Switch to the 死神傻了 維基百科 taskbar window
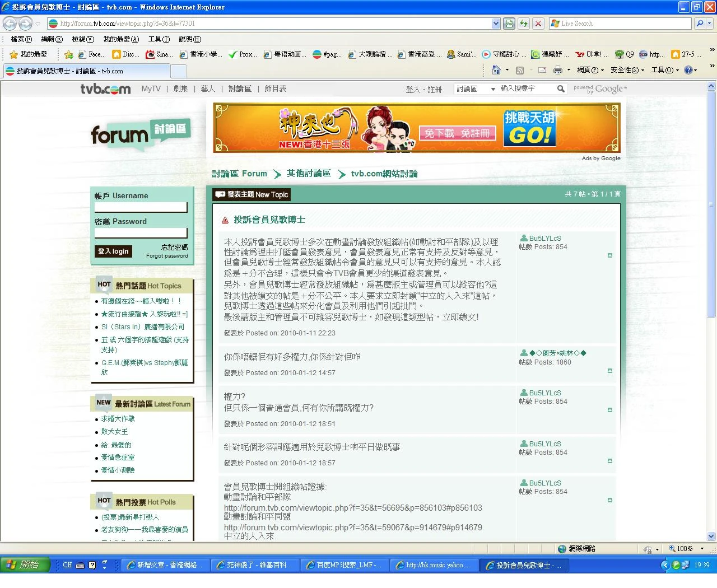Image resolution: width=717 pixels, height=588 pixels. tap(255, 565)
